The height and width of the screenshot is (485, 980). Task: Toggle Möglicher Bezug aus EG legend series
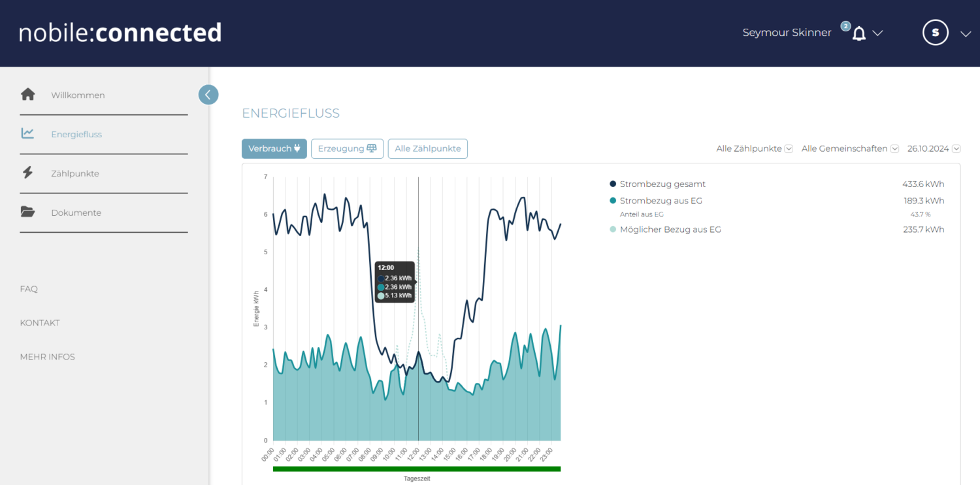(x=670, y=229)
